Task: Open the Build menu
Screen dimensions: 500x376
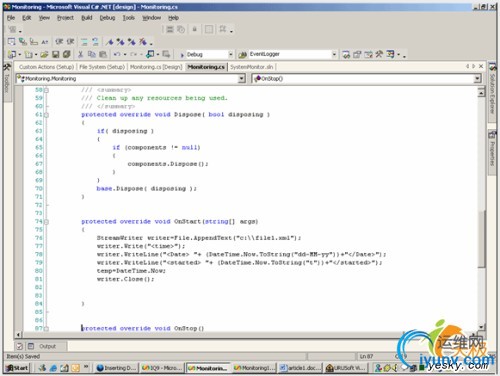Action: pyautogui.click(x=87, y=18)
